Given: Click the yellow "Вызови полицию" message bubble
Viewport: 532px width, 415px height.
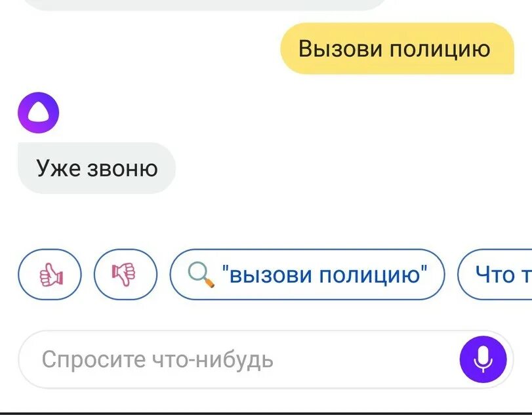Looking at the screenshot, I should pyautogui.click(x=397, y=49).
